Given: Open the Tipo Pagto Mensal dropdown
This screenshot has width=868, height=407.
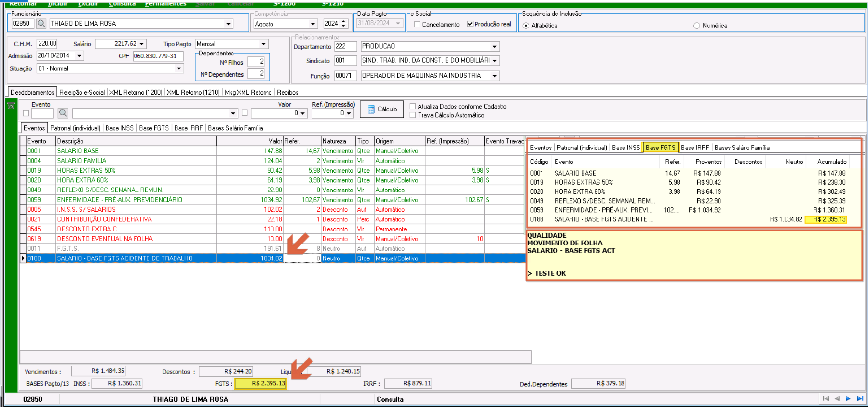Looking at the screenshot, I should 263,44.
